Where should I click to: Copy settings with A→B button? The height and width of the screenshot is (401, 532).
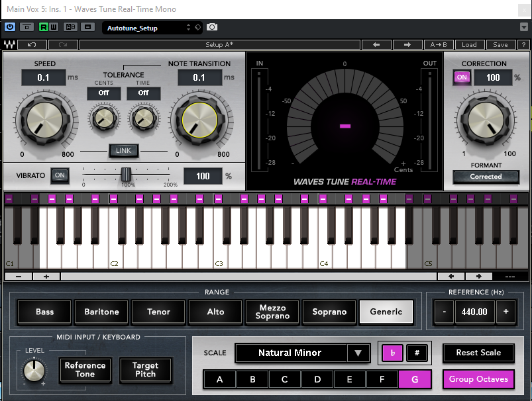(x=439, y=45)
